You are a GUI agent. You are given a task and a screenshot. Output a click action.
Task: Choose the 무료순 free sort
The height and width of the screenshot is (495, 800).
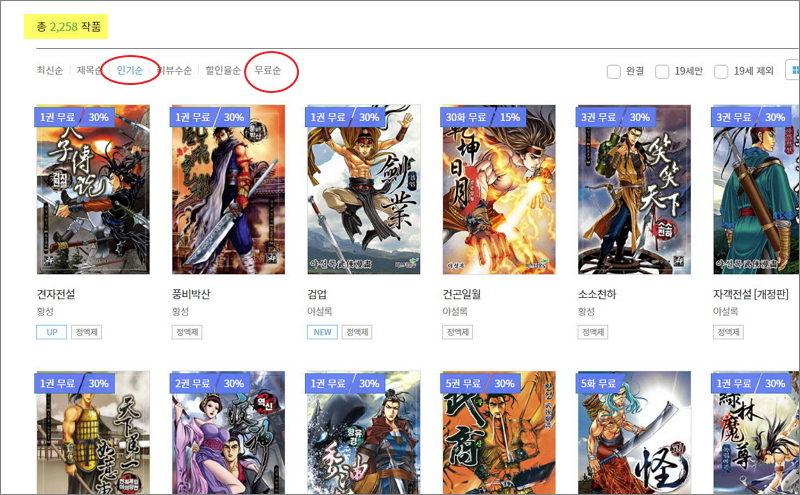(x=268, y=70)
